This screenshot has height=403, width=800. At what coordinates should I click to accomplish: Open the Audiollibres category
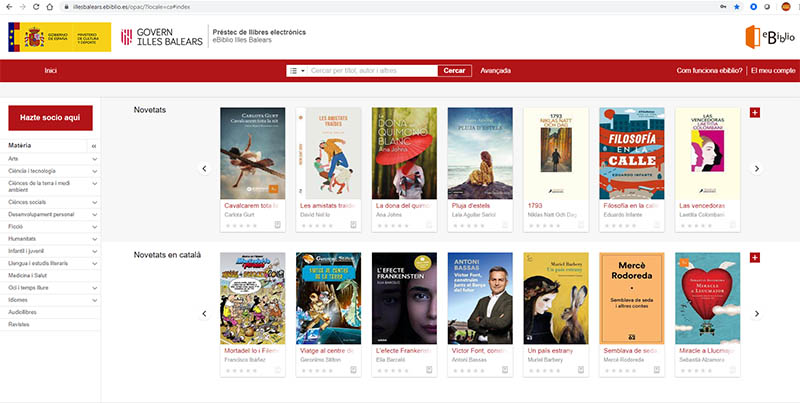tap(22, 312)
